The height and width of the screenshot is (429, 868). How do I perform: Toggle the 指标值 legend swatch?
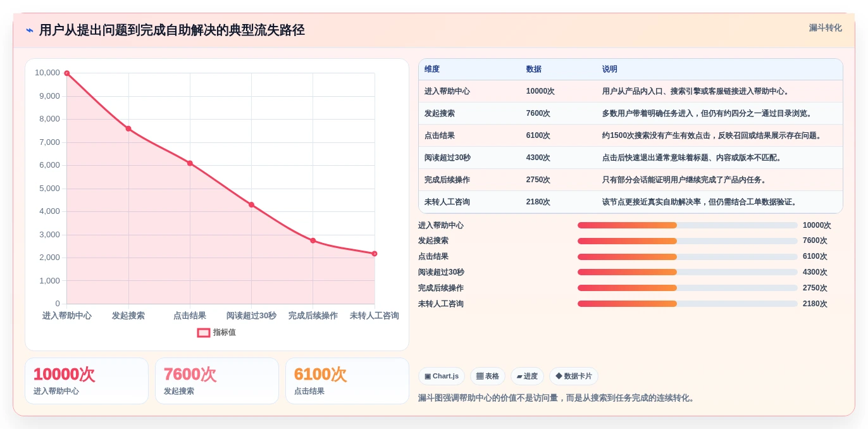(204, 333)
